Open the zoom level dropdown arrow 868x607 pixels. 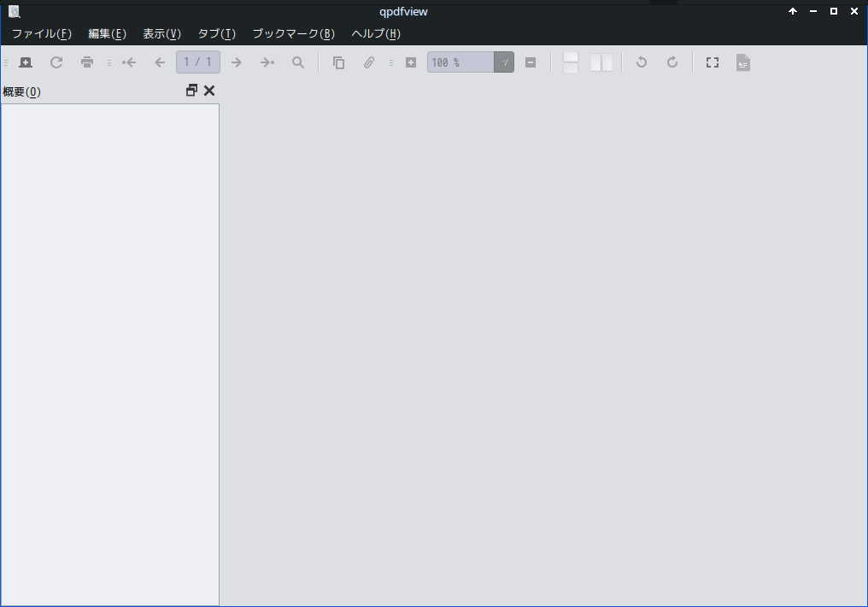coord(504,62)
